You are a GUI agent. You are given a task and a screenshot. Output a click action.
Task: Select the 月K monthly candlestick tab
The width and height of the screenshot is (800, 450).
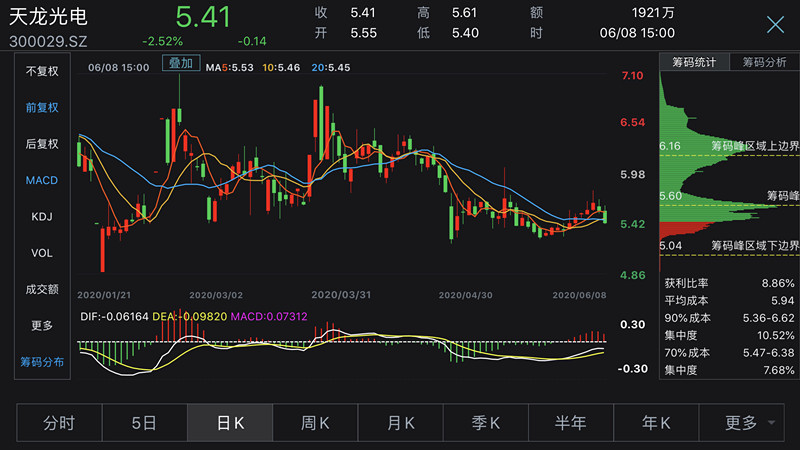[x=400, y=422]
